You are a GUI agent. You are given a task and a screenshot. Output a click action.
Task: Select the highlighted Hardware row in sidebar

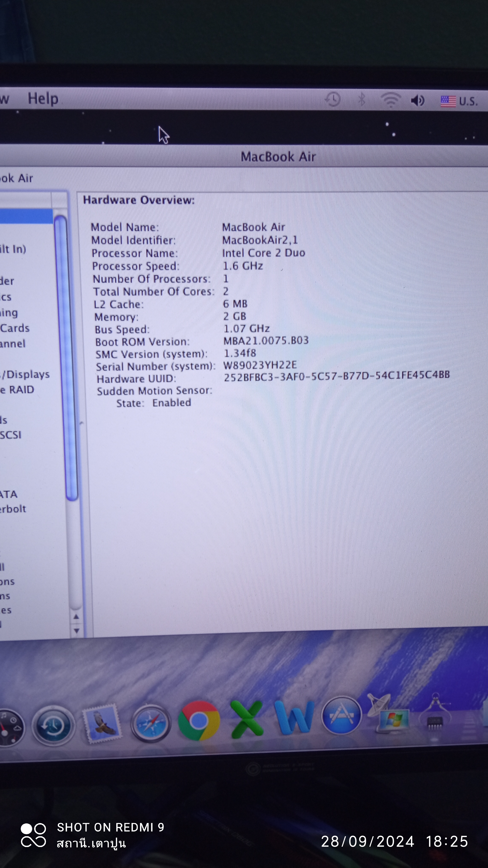tap(26, 216)
